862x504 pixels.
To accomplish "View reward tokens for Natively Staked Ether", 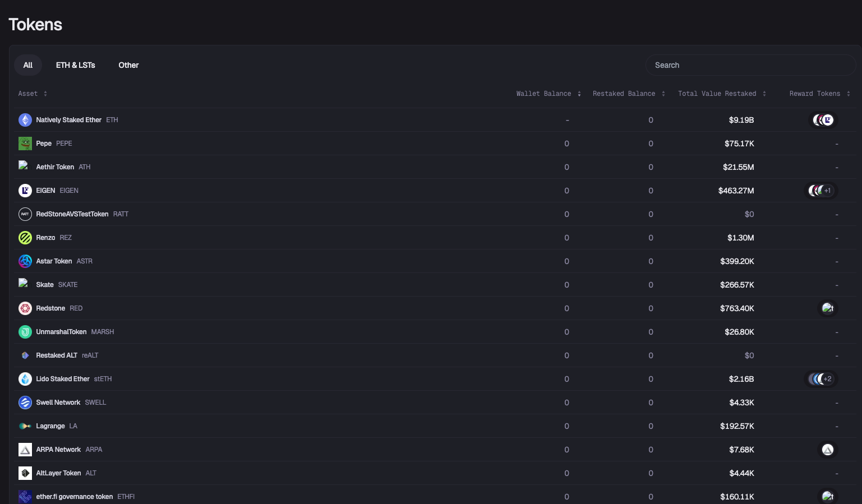I will click(824, 120).
